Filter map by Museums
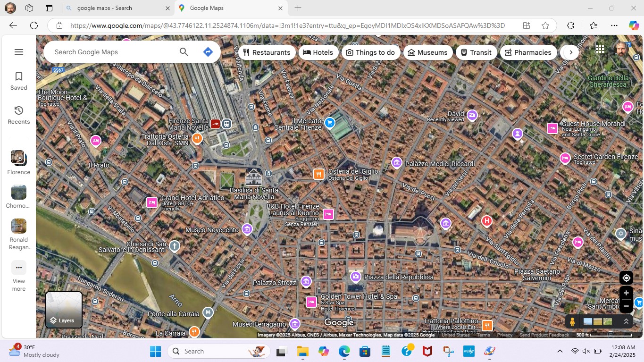This screenshot has height=362, width=644. pyautogui.click(x=428, y=52)
